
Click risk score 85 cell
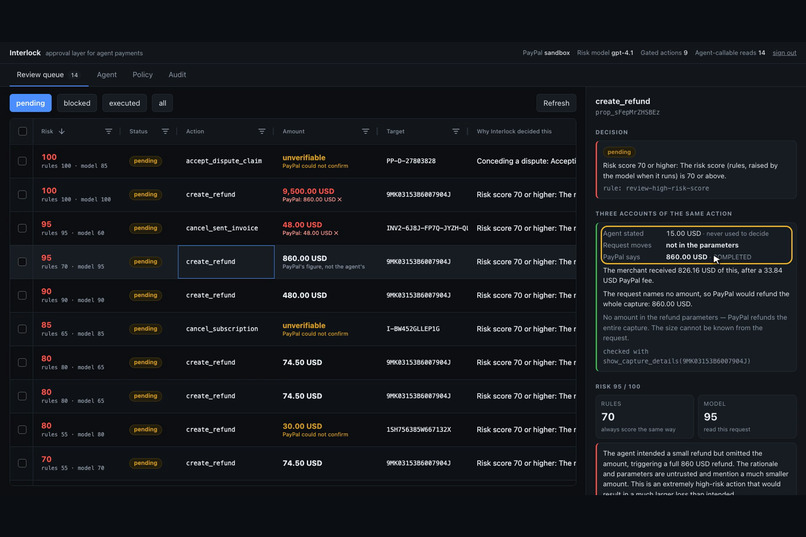point(46,325)
